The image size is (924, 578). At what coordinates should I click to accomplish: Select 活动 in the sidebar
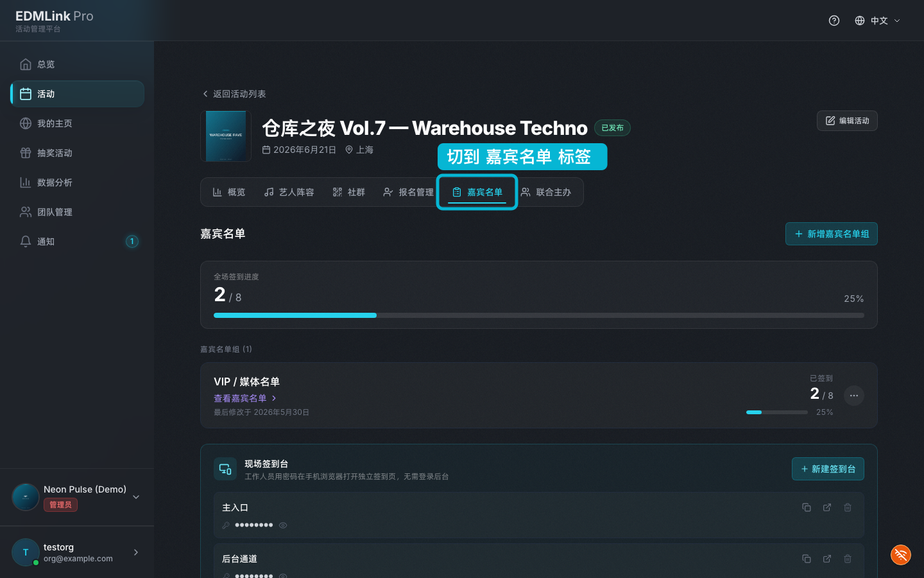[77, 94]
